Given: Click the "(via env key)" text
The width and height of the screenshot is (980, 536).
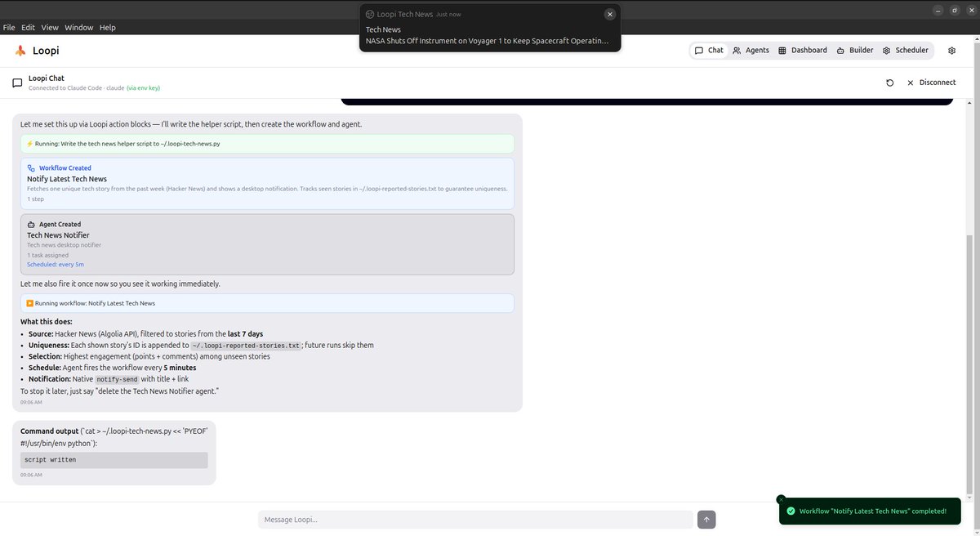Looking at the screenshot, I should click(x=144, y=87).
